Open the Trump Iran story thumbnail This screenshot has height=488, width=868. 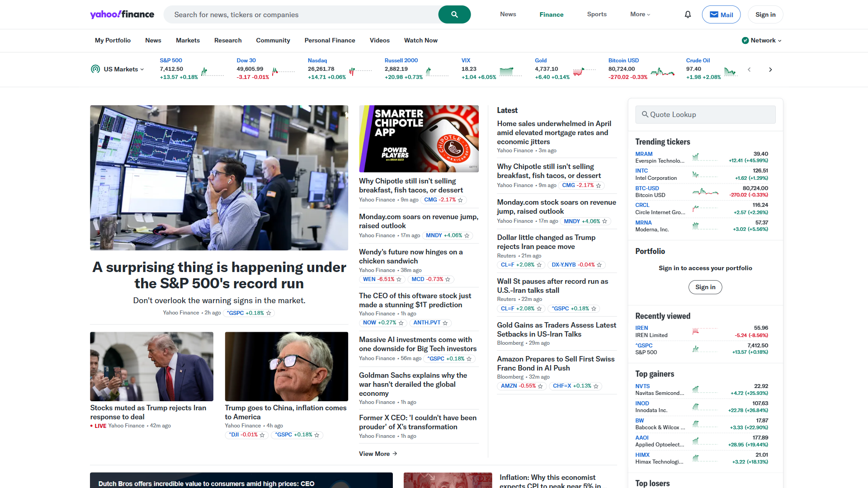click(x=151, y=366)
